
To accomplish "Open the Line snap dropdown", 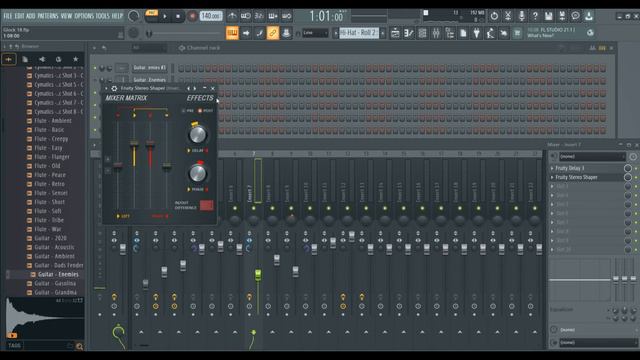I will coord(315,33).
